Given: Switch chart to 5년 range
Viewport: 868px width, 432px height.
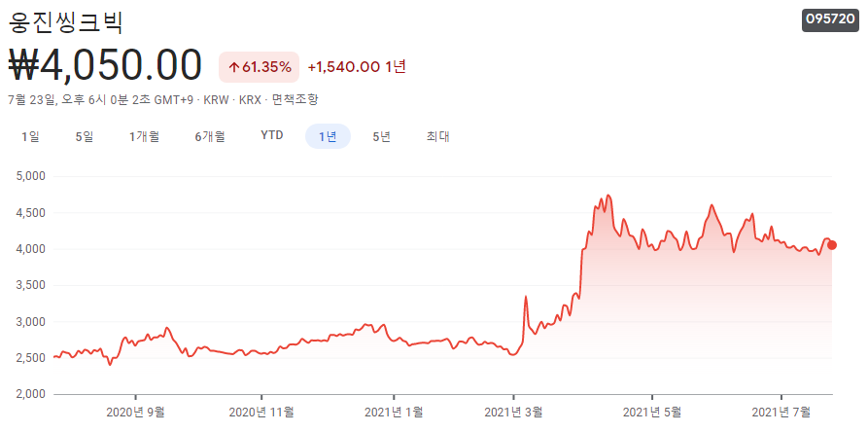Looking at the screenshot, I should [x=382, y=136].
